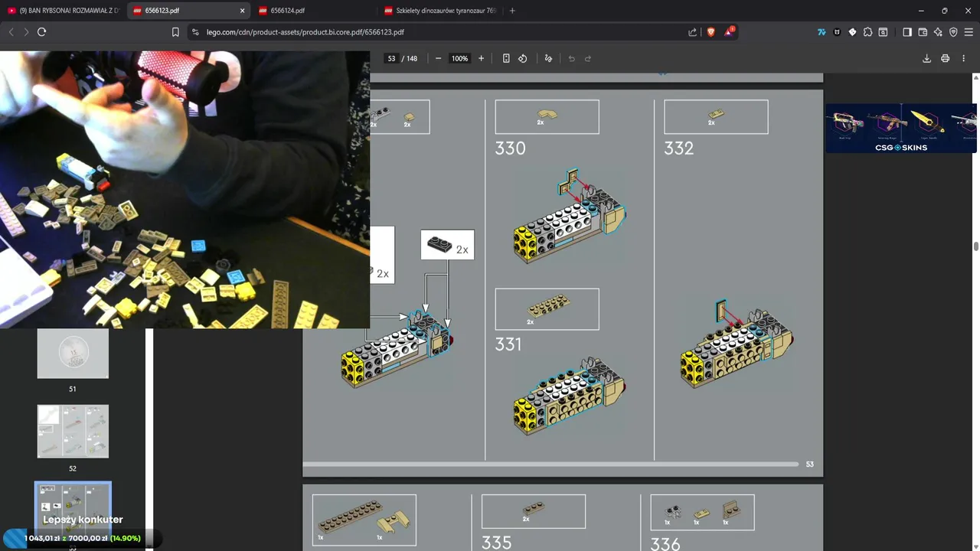
Task: Open Brave Shields lion icon
Action: click(x=711, y=32)
